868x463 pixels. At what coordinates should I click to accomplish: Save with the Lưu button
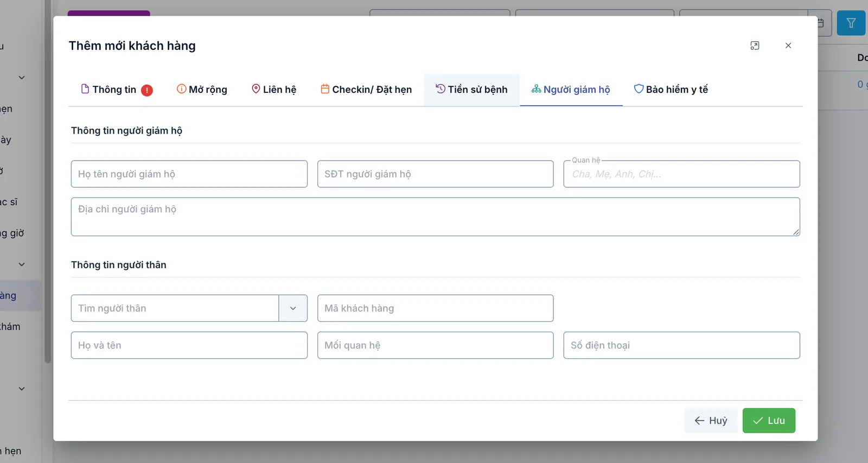coord(769,421)
